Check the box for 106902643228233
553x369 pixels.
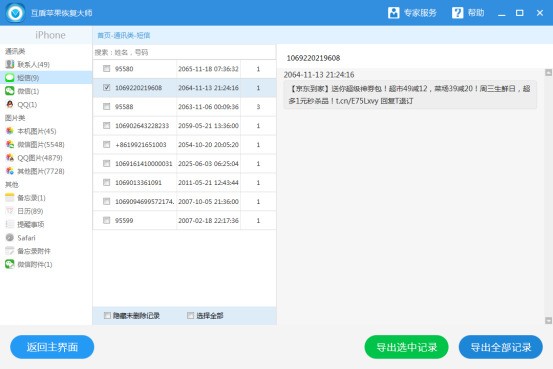coord(107,126)
